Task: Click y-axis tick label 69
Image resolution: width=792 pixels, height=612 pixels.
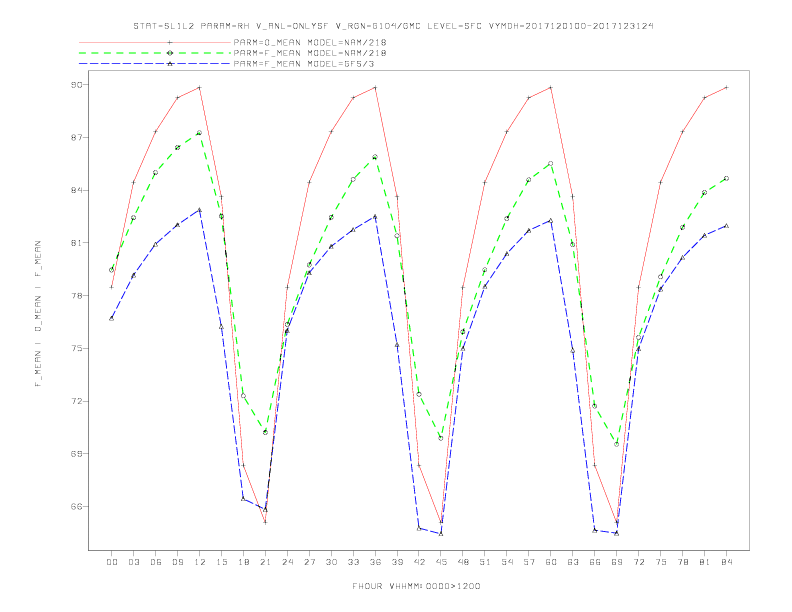Action: [76, 453]
